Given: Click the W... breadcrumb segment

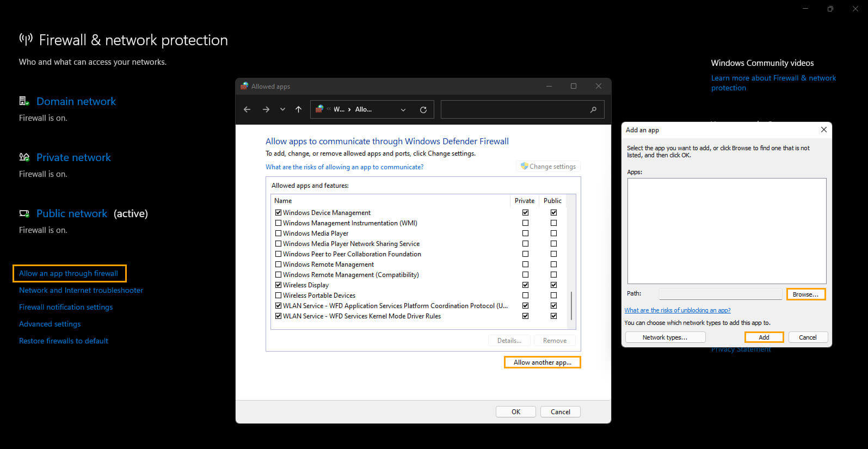Looking at the screenshot, I should (338, 109).
